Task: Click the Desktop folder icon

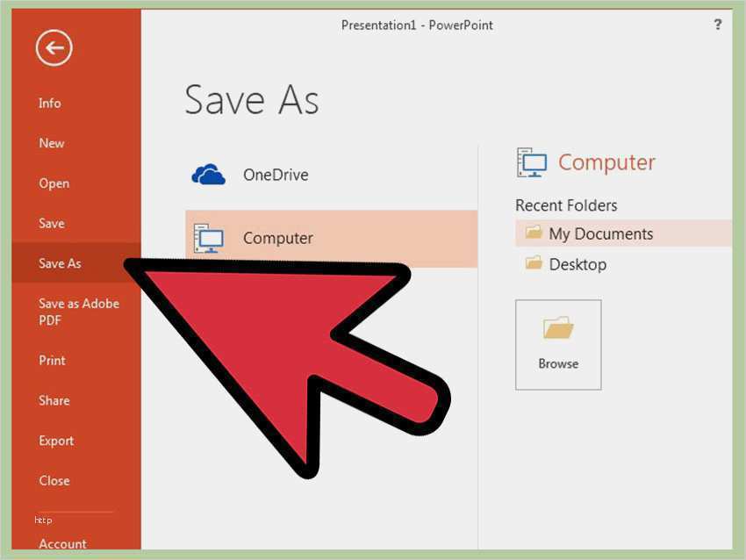Action: (x=534, y=262)
